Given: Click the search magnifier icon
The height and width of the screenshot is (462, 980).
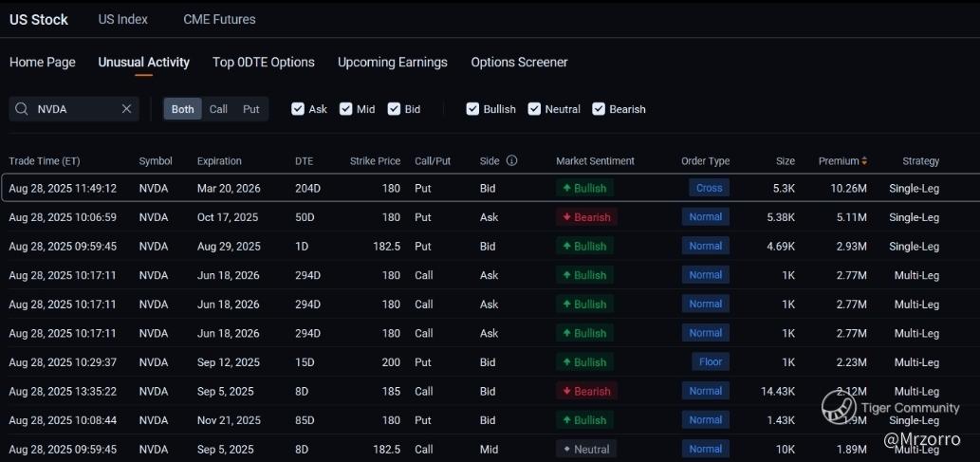Looking at the screenshot, I should click(x=21, y=109).
